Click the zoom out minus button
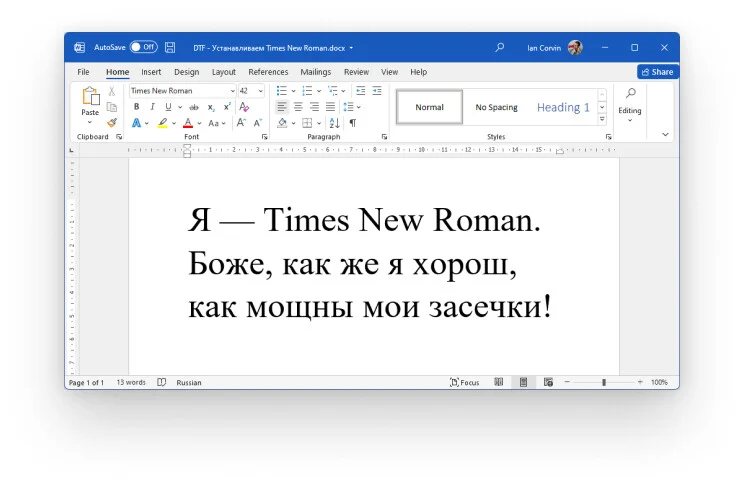 (x=567, y=382)
